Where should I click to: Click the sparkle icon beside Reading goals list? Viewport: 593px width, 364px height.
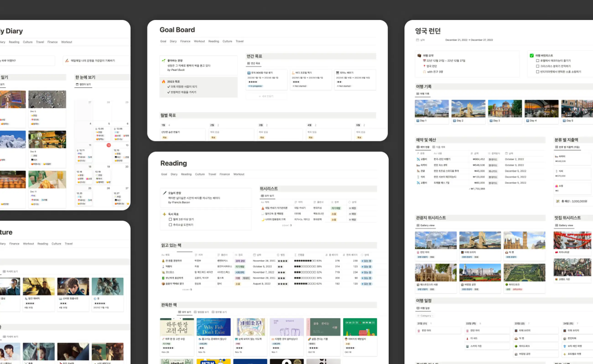point(164,214)
